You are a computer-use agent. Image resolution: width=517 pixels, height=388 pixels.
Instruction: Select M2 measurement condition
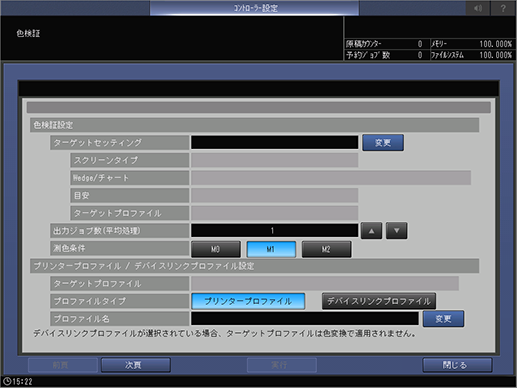(x=326, y=249)
